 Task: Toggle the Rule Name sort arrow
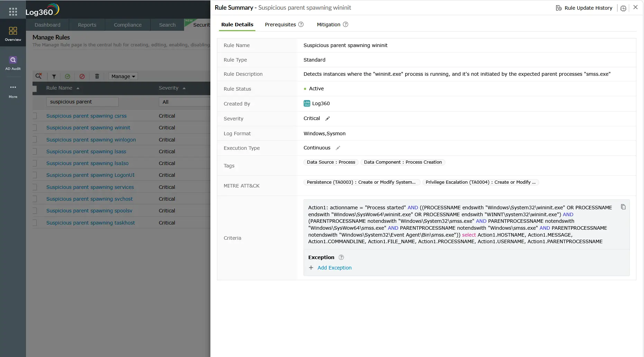(x=78, y=88)
